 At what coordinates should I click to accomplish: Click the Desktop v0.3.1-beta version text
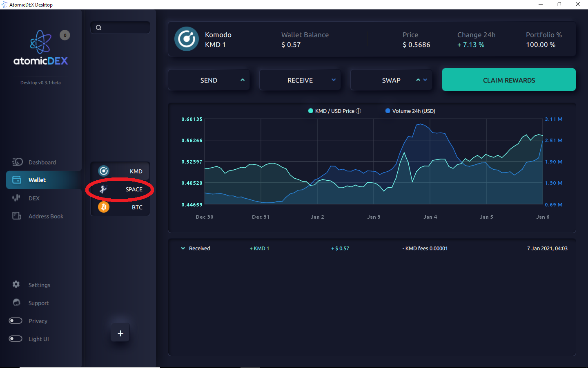[x=40, y=83]
